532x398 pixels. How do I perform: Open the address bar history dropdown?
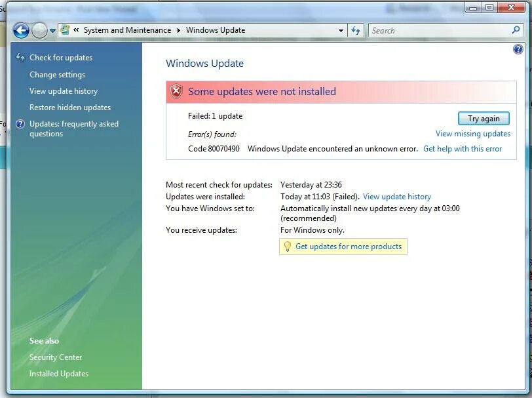(341, 31)
